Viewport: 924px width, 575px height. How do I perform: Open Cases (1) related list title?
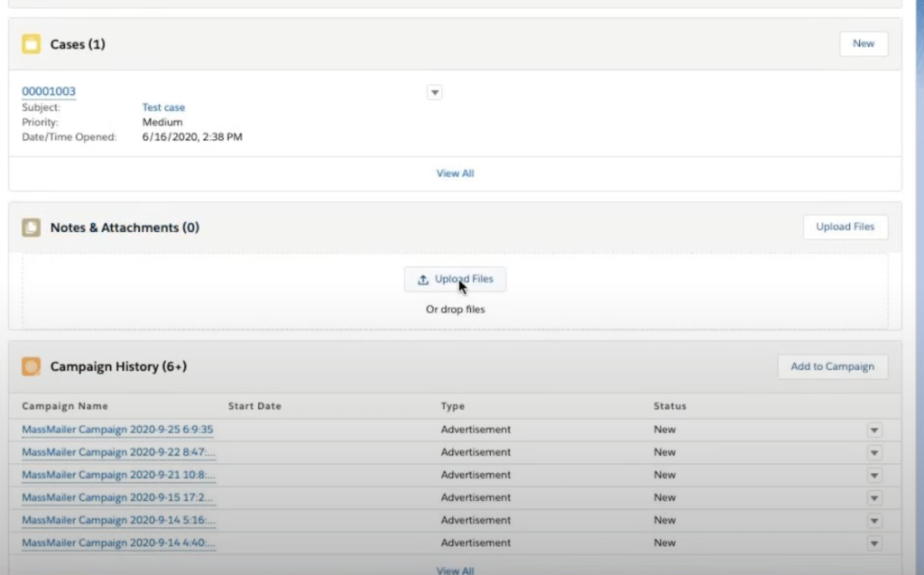tap(78, 44)
